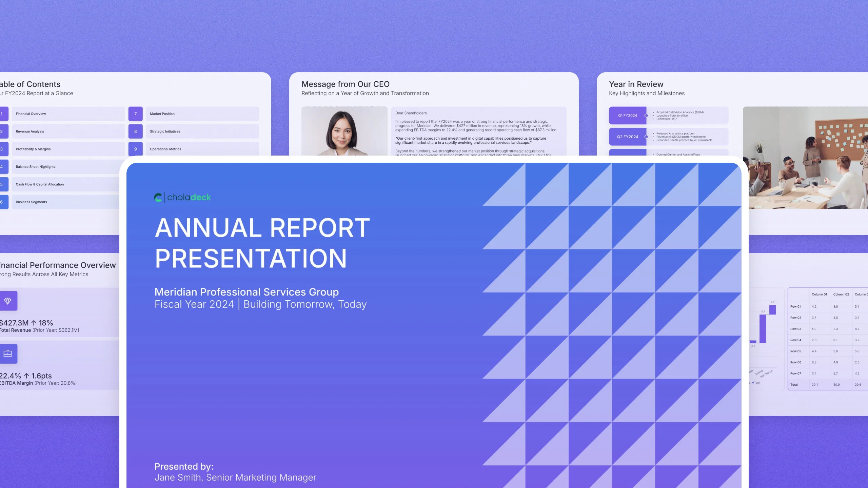Click the choladeck logo on the cover slide

[182, 197]
